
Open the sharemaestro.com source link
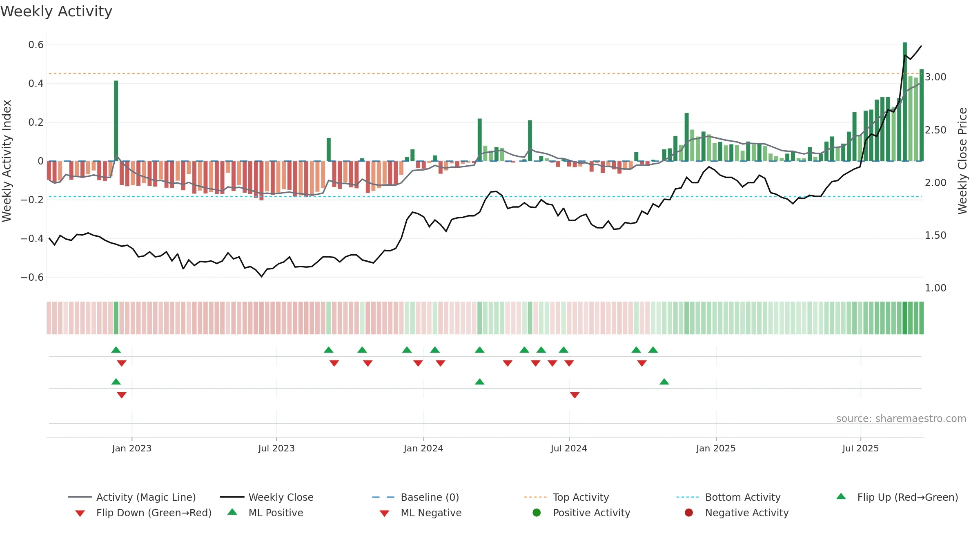tap(901, 418)
